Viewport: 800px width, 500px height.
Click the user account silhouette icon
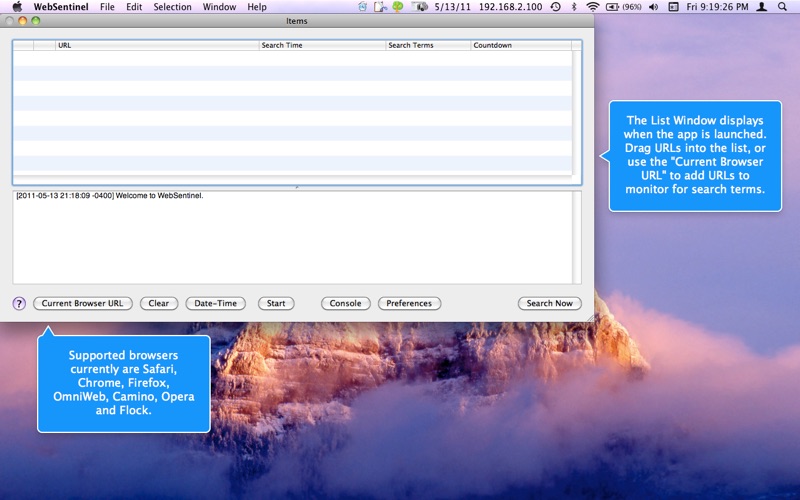click(x=762, y=7)
